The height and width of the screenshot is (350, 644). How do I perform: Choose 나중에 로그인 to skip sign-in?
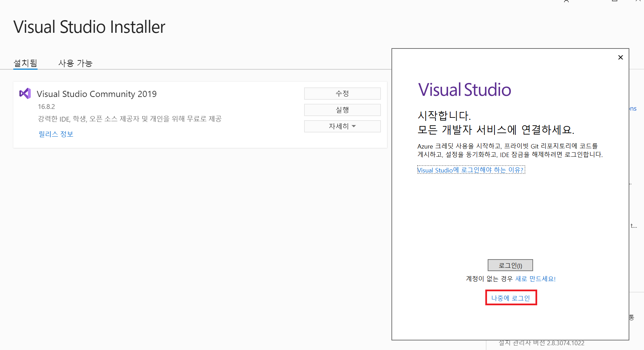pyautogui.click(x=511, y=298)
